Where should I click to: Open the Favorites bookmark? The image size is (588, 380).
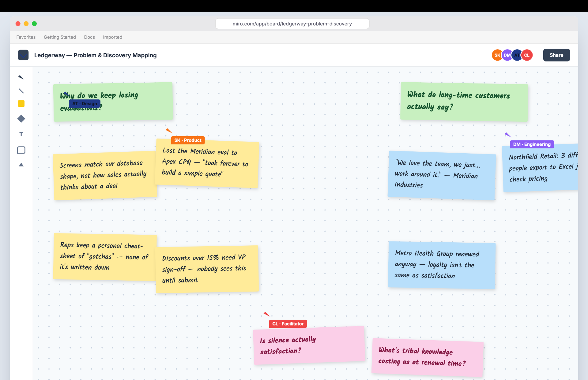[x=26, y=37]
